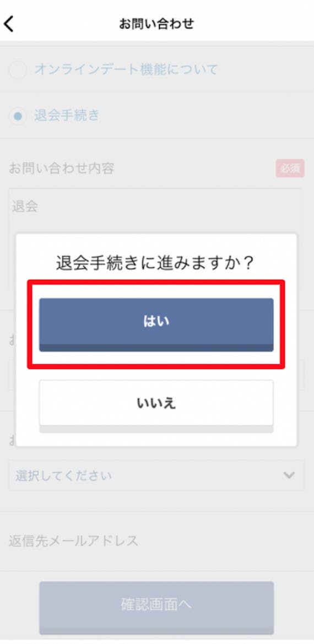Decline with the いいえ button
314x644 pixels.
coord(156,405)
